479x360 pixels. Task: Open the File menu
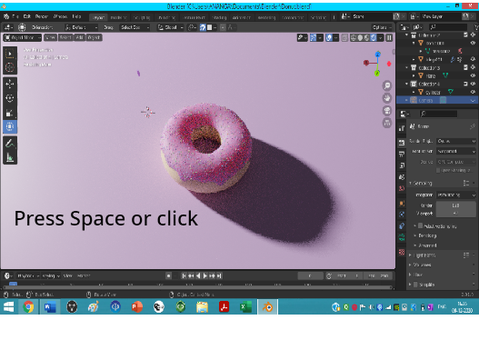(x=15, y=16)
